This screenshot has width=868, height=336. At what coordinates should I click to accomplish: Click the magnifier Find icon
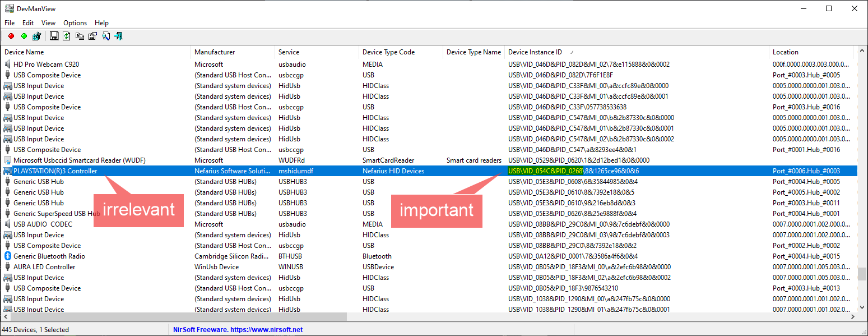105,36
